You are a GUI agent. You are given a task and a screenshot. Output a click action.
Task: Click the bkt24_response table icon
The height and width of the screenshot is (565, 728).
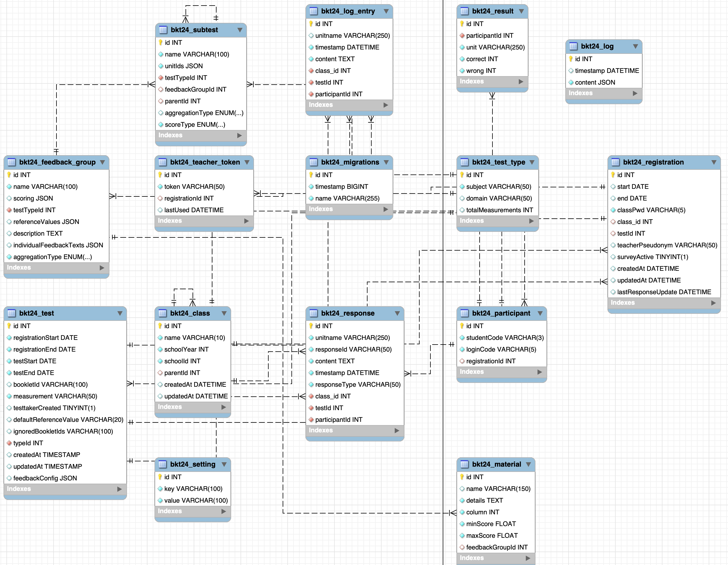[x=313, y=314]
